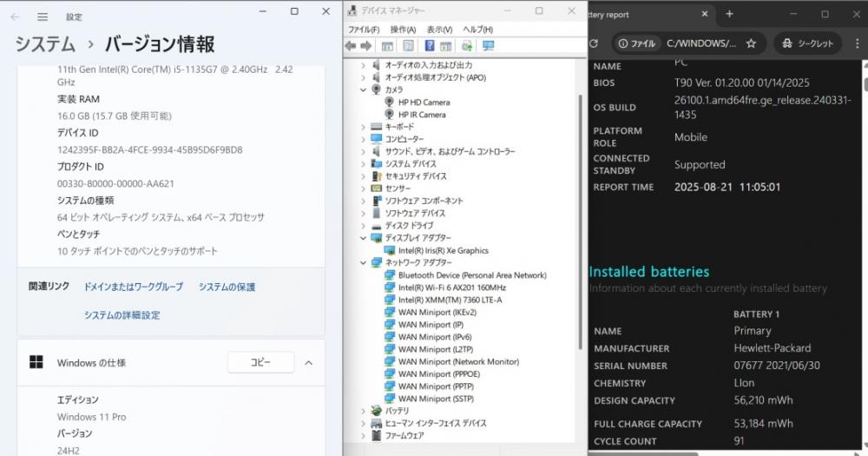Select WAN Miniport (PPPOE) entry
The image size is (868, 456).
click(439, 374)
